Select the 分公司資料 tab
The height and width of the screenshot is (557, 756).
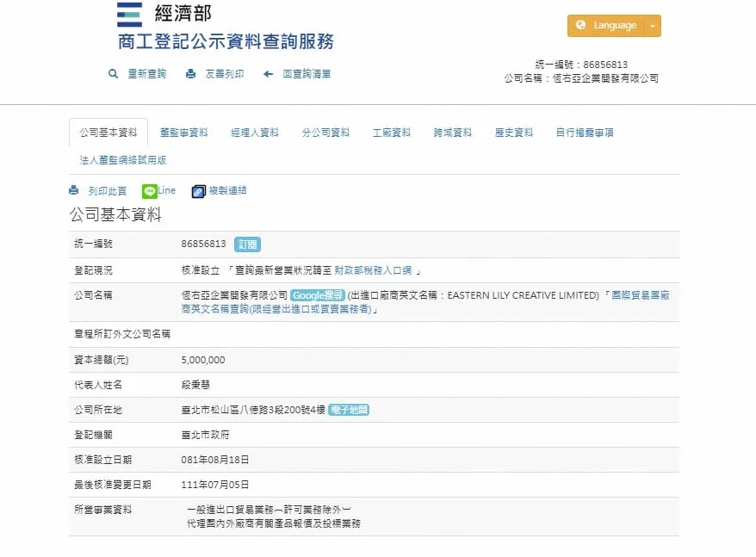pyautogui.click(x=325, y=133)
